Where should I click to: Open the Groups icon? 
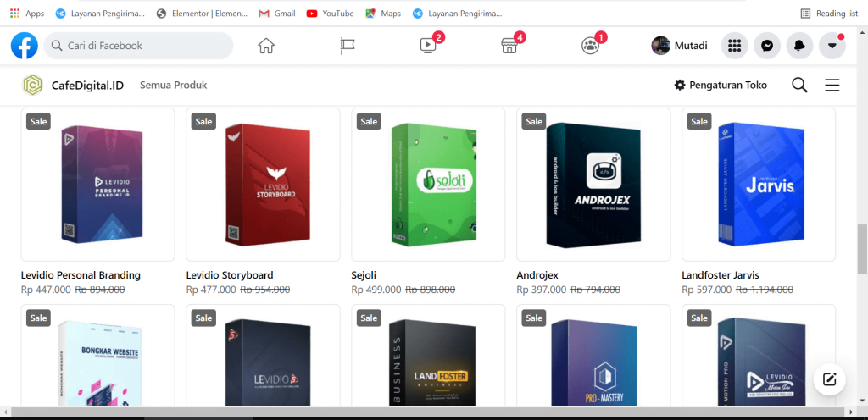coord(590,46)
